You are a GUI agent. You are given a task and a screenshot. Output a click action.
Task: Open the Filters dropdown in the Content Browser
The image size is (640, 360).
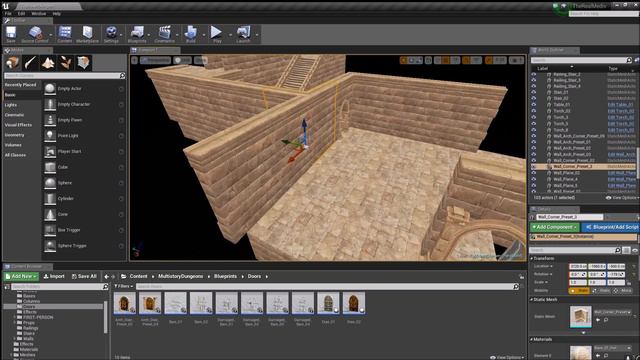[x=124, y=287]
